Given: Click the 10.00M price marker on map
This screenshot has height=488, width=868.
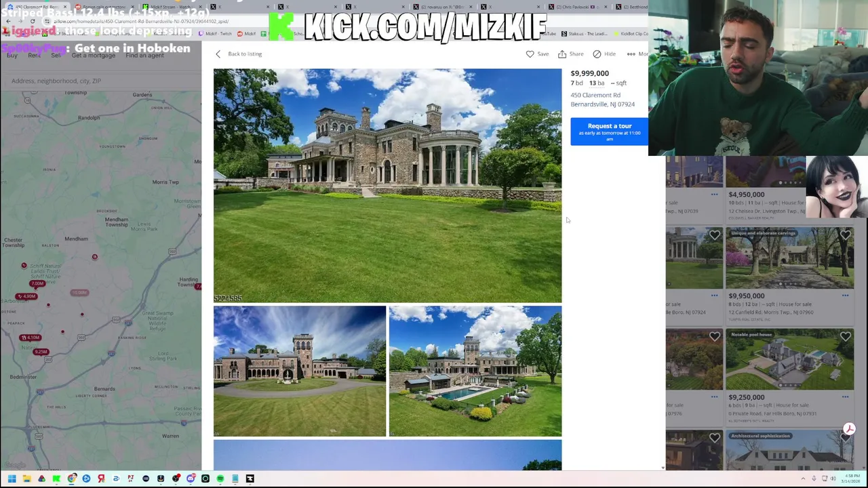Looking at the screenshot, I should (79, 292).
